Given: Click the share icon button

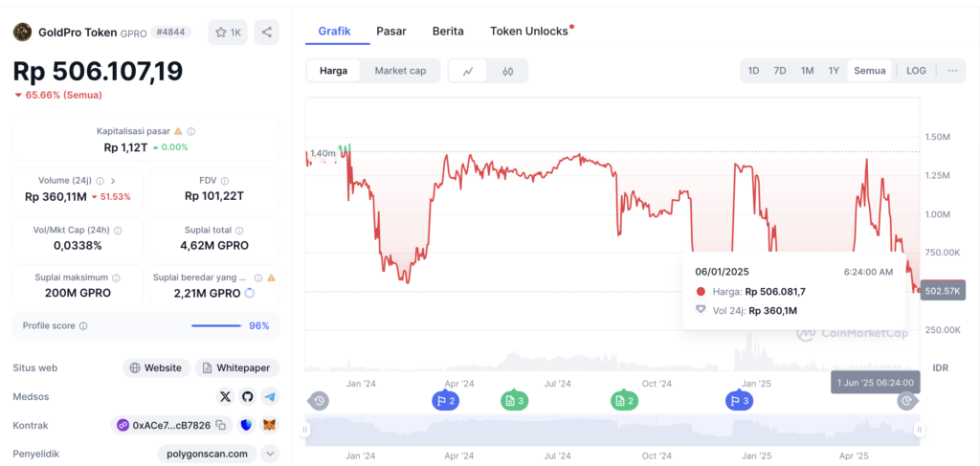Looking at the screenshot, I should pyautogui.click(x=266, y=33).
